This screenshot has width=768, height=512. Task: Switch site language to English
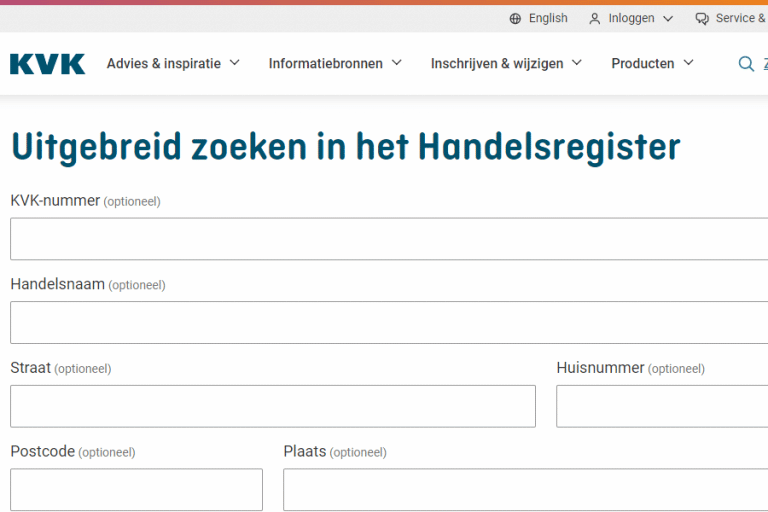coord(548,18)
